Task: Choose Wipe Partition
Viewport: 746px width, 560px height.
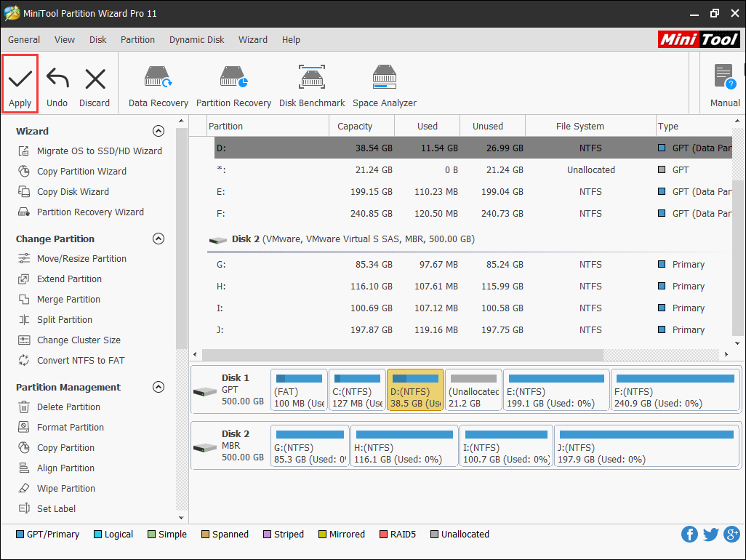Action: pos(57,489)
